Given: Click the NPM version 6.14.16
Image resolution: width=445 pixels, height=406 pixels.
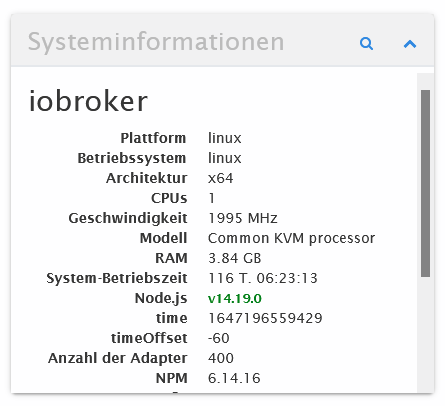Looking at the screenshot, I should click(x=234, y=378).
